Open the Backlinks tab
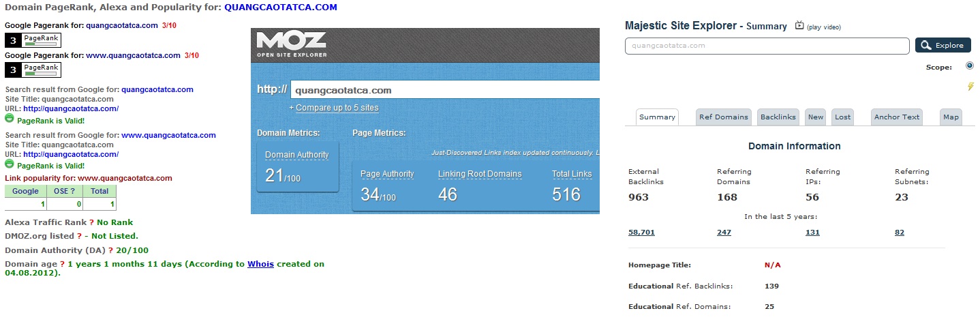 click(778, 117)
